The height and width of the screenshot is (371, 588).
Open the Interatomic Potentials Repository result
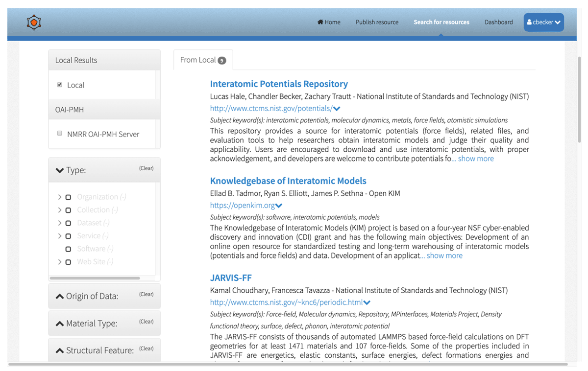279,84
